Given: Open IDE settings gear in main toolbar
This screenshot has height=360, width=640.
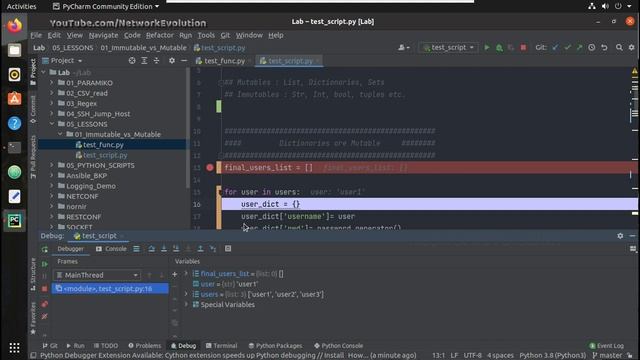Looking at the screenshot, I should [x=631, y=48].
